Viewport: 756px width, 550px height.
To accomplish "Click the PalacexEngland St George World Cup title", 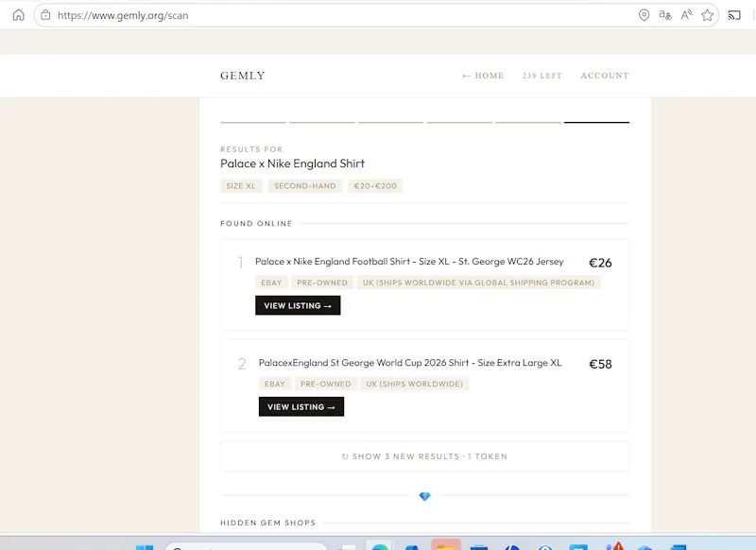I will [x=410, y=363].
